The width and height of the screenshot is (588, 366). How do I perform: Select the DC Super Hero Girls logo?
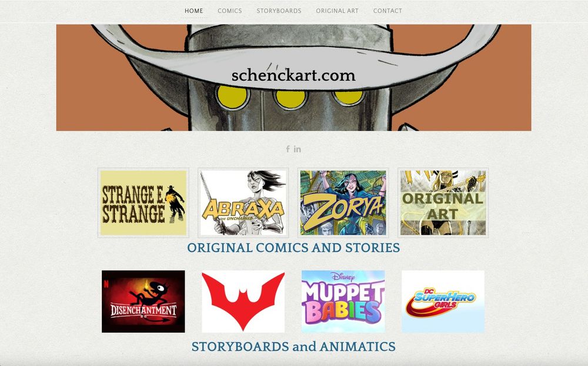tap(443, 301)
